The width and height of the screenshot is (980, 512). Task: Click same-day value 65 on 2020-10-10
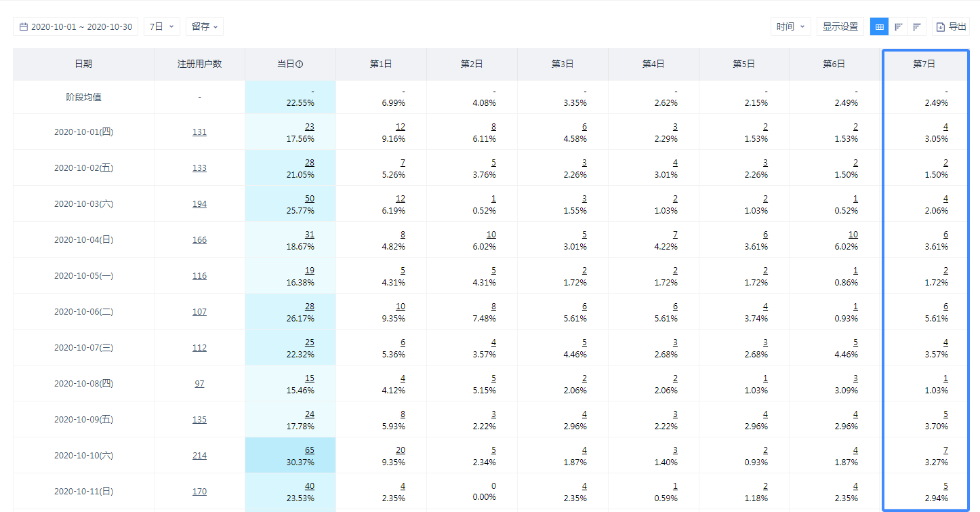coord(309,450)
